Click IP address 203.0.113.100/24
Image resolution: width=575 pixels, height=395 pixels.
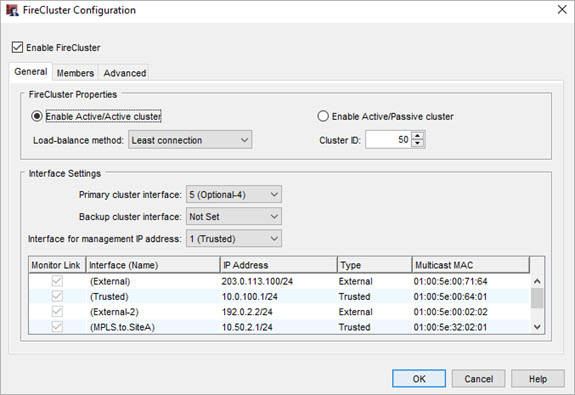click(257, 281)
